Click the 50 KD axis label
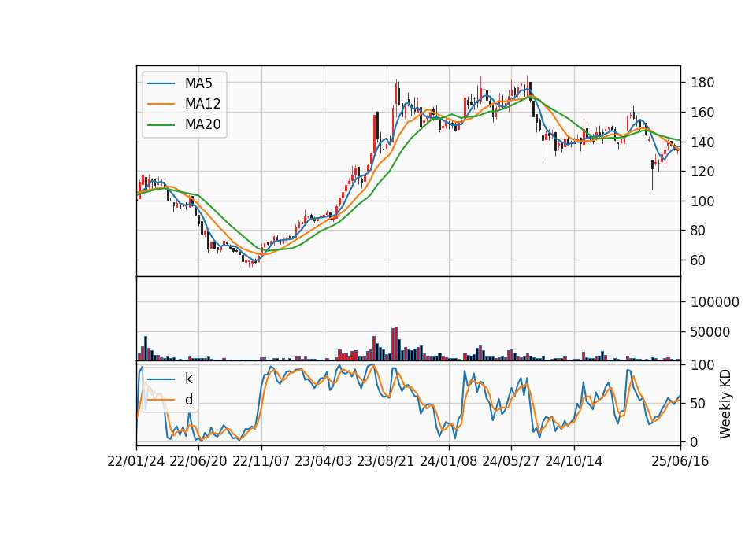The height and width of the screenshot is (543, 756). (x=699, y=404)
